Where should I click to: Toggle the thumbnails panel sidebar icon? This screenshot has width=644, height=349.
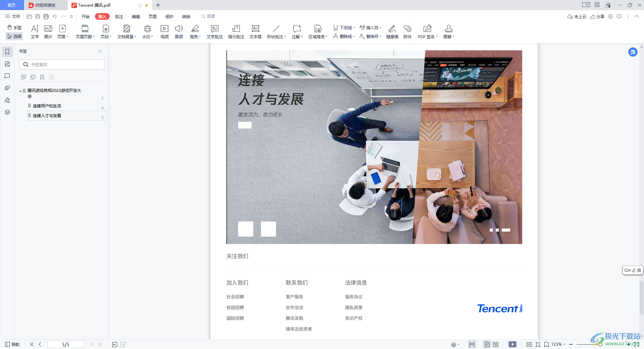pyautogui.click(x=7, y=64)
